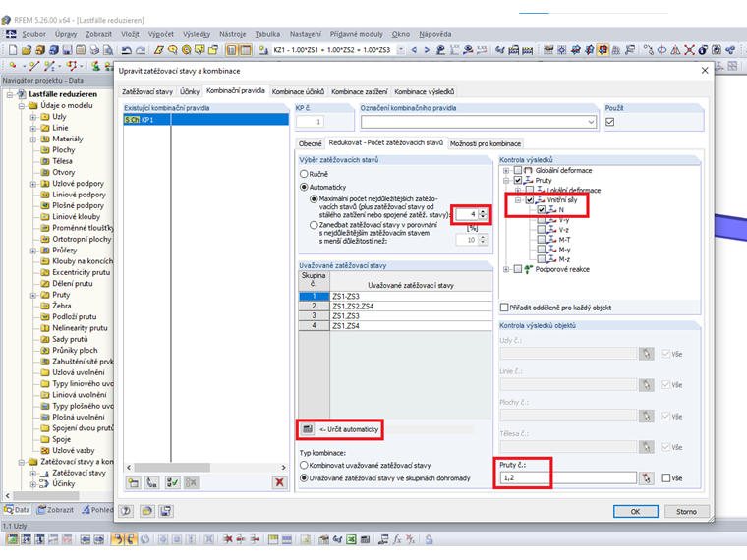The height and width of the screenshot is (560, 747).
Task: Switch navigator to Zobrazit tab
Action: (x=56, y=510)
